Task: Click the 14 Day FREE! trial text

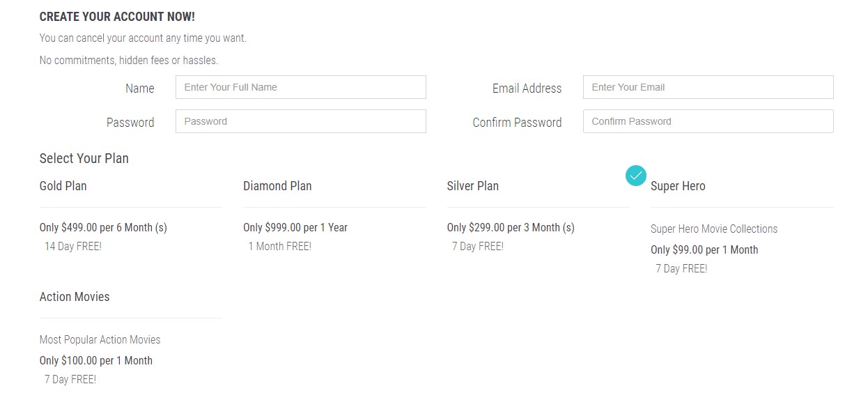Action: [73, 247]
